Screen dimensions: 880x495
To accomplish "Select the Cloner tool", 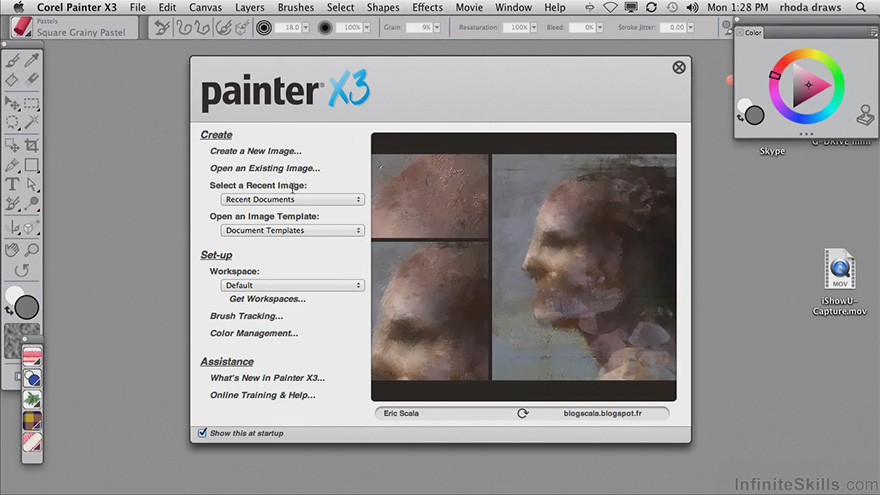I will pyautogui.click(x=12, y=203).
